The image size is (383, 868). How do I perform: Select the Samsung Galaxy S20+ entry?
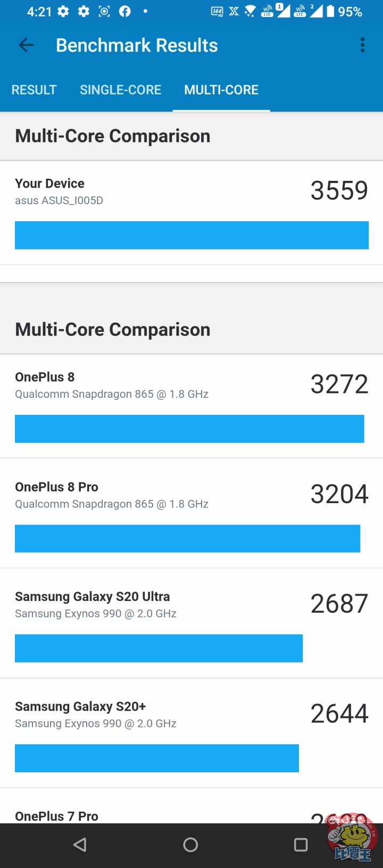[x=191, y=733]
